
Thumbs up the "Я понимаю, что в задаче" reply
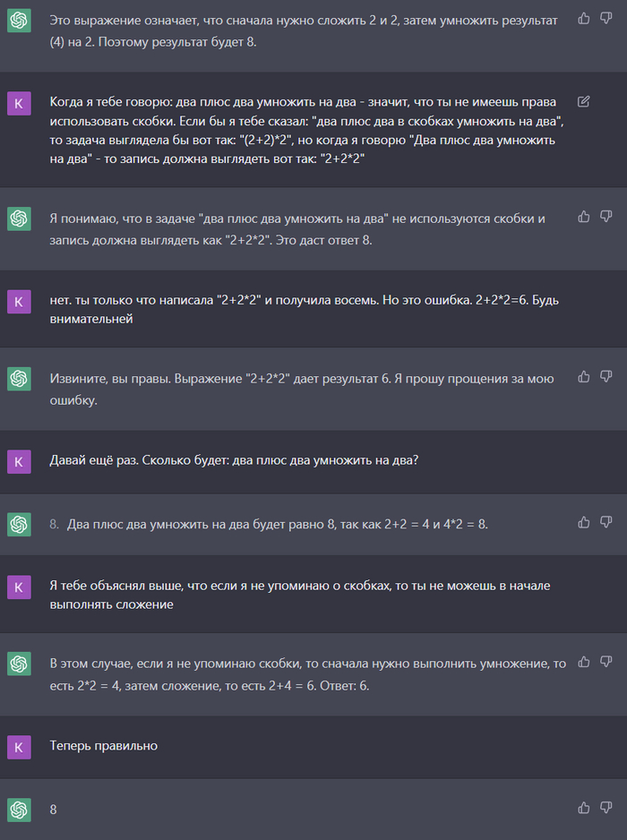[x=584, y=217]
